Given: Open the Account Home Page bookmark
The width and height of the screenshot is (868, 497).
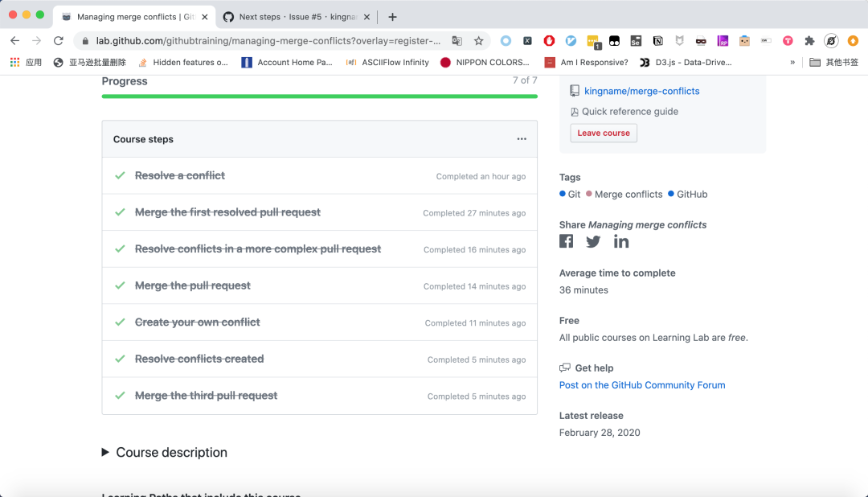Looking at the screenshot, I should 287,62.
